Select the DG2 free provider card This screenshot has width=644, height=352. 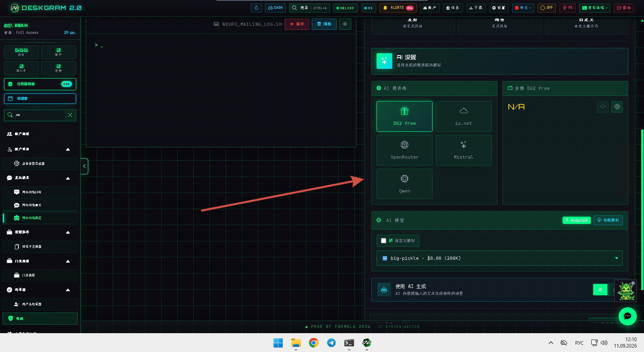pyautogui.click(x=404, y=116)
